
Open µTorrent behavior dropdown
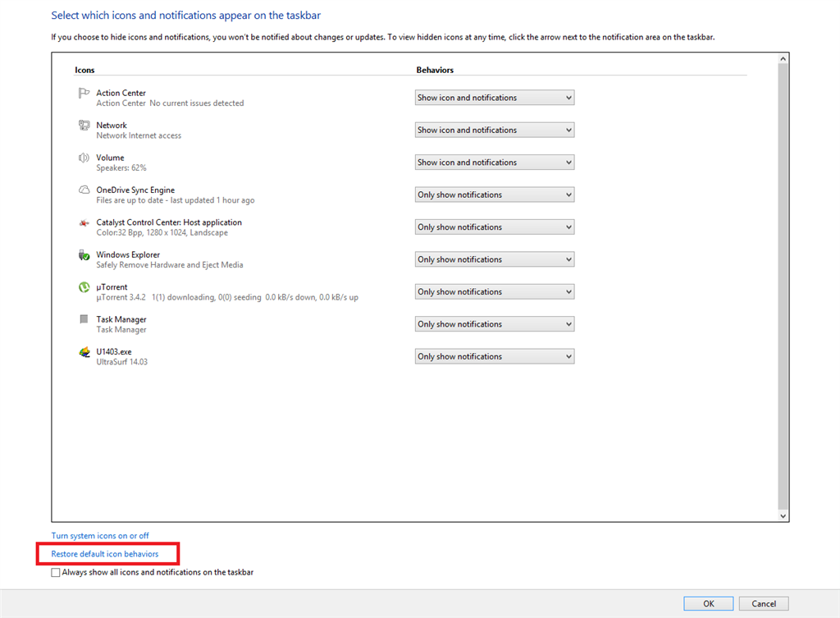tap(495, 291)
